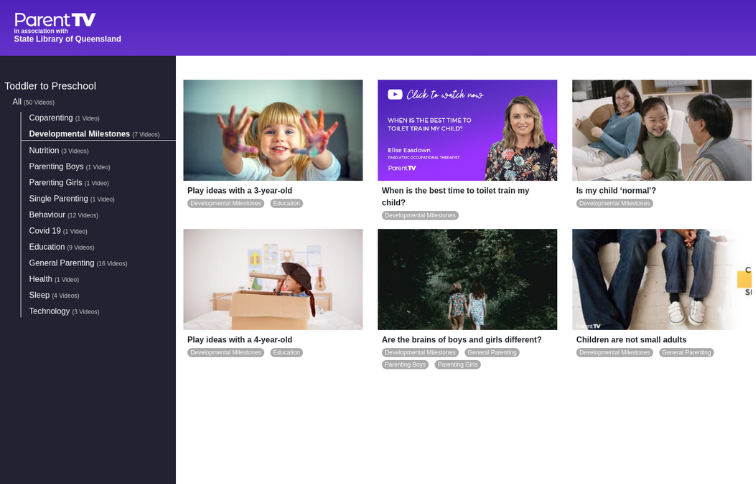Screen dimensions: 756x484
Task: Open the brains of boys and girls thumbnail
Action: click(x=467, y=279)
